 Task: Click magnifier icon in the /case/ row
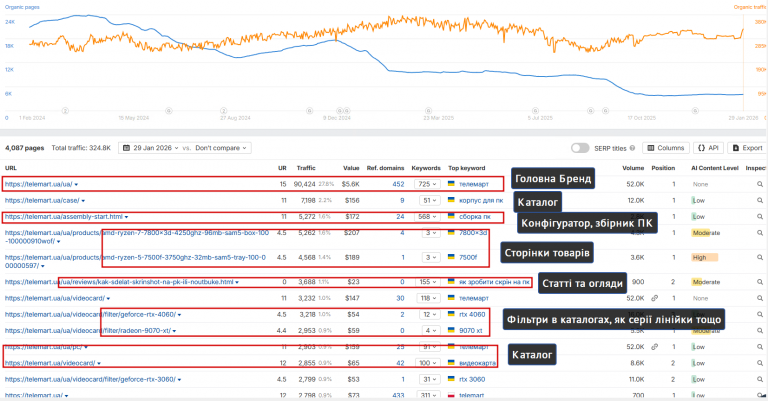click(x=760, y=200)
